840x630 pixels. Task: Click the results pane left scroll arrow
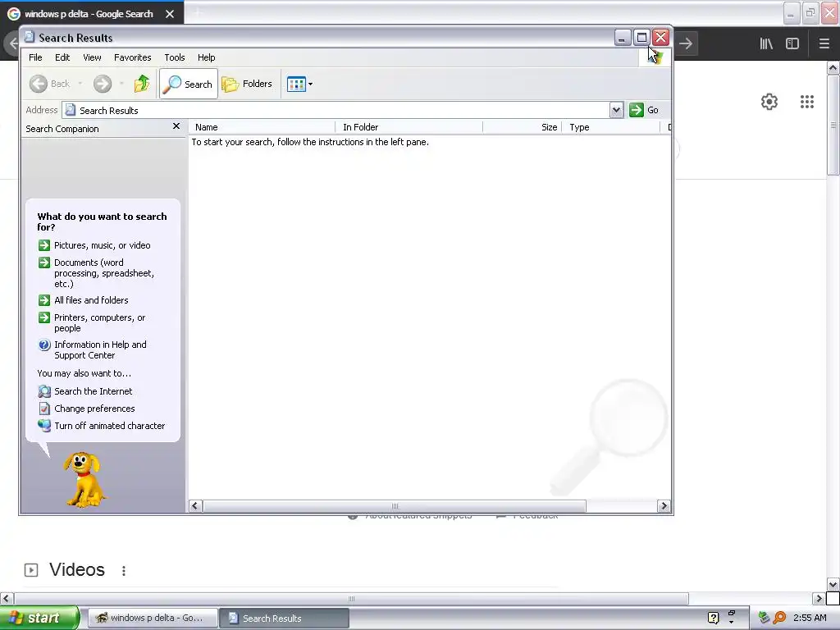click(x=195, y=505)
